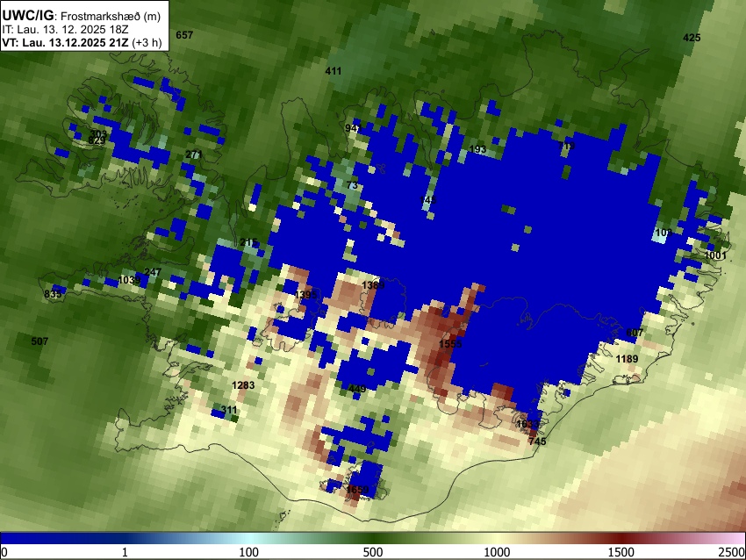The width and height of the screenshot is (746, 560).
Task: Click the legend tick label 1500
Action: point(621,552)
